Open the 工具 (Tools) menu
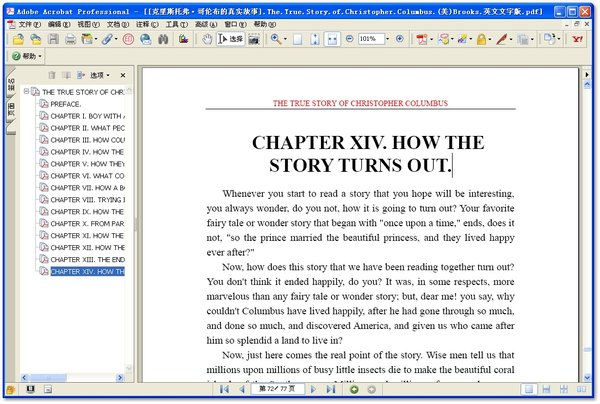 coord(177,24)
